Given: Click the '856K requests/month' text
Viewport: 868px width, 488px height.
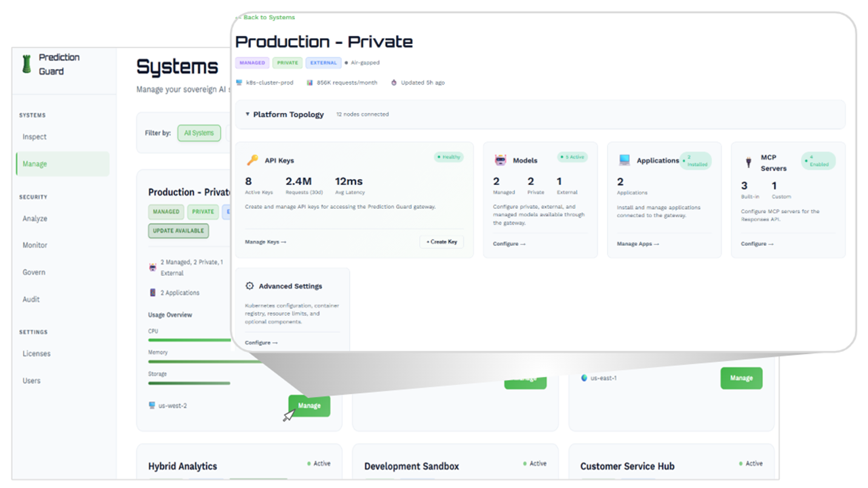Looking at the screenshot, I should (x=346, y=83).
